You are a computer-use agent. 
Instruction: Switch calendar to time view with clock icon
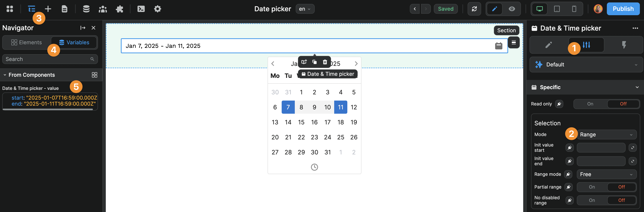[x=314, y=167]
